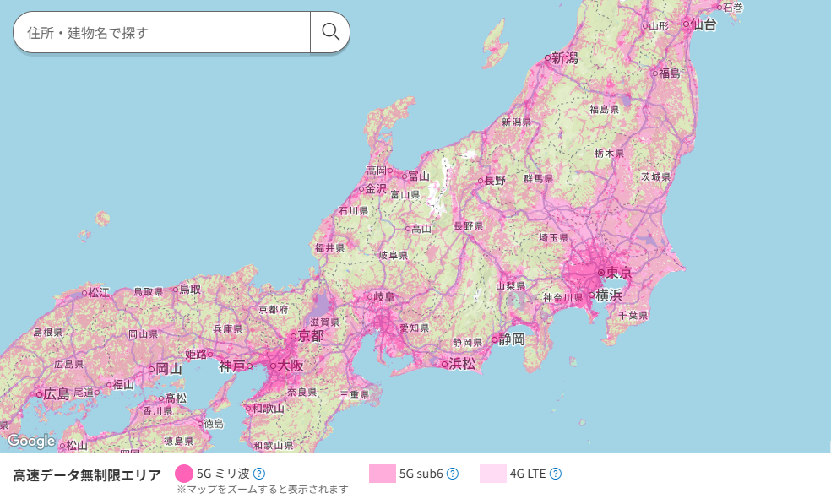Click the 松山 city label on map
Screen dimensions: 831x504
[77, 446]
